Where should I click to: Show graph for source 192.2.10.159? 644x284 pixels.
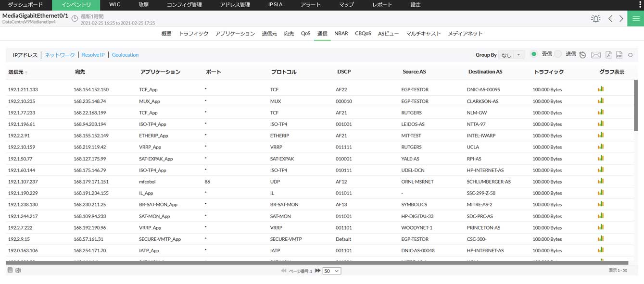pos(601,147)
